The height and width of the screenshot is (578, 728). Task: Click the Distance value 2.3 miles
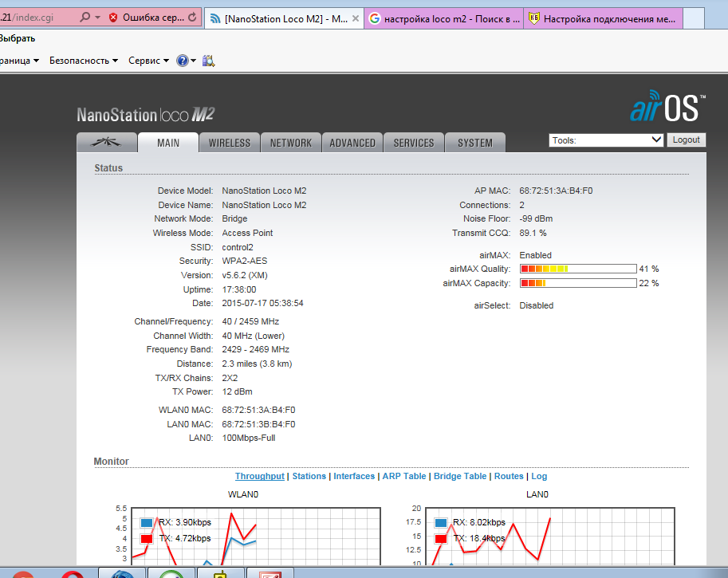point(257,364)
